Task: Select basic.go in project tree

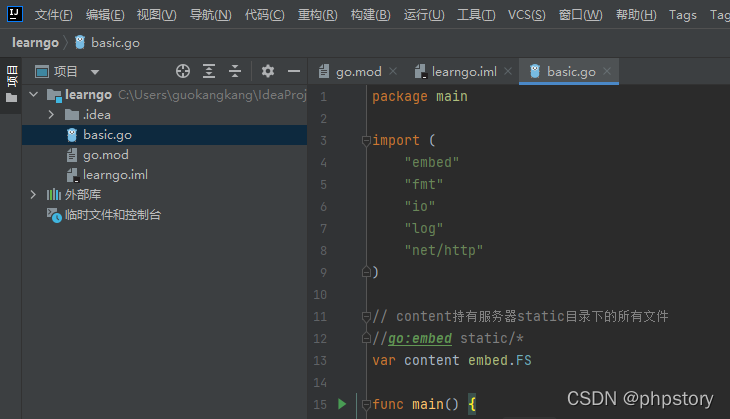Action: pos(164,135)
